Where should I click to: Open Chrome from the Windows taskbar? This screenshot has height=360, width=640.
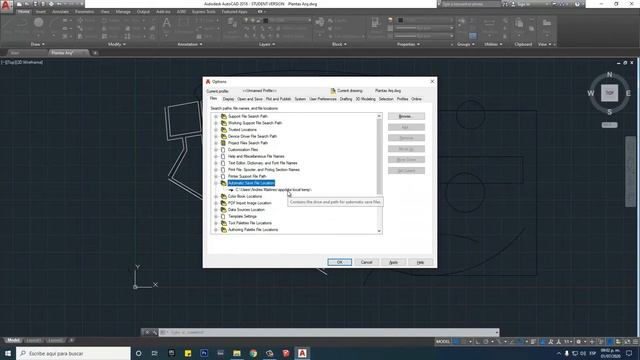pyautogui.click(x=253, y=353)
